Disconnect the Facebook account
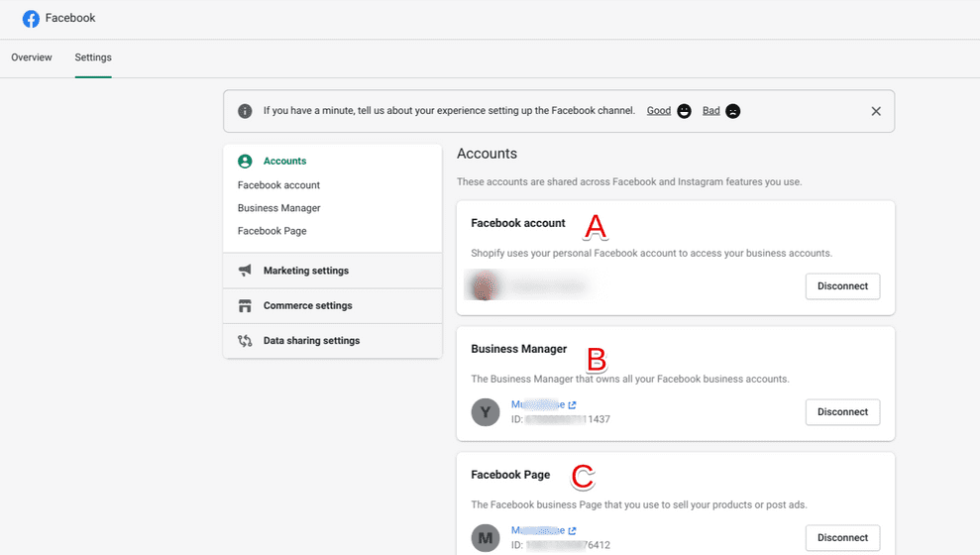The height and width of the screenshot is (555, 980). [x=842, y=286]
